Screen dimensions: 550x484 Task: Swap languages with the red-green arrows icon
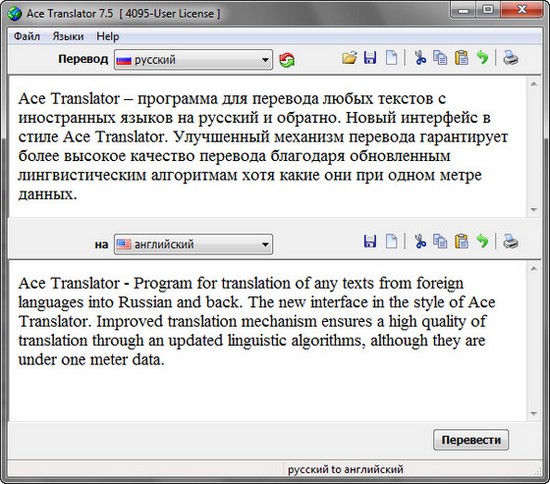click(287, 60)
